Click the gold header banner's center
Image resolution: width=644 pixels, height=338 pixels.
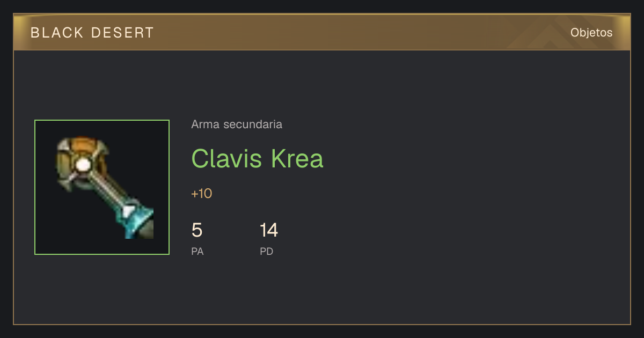[322, 32]
